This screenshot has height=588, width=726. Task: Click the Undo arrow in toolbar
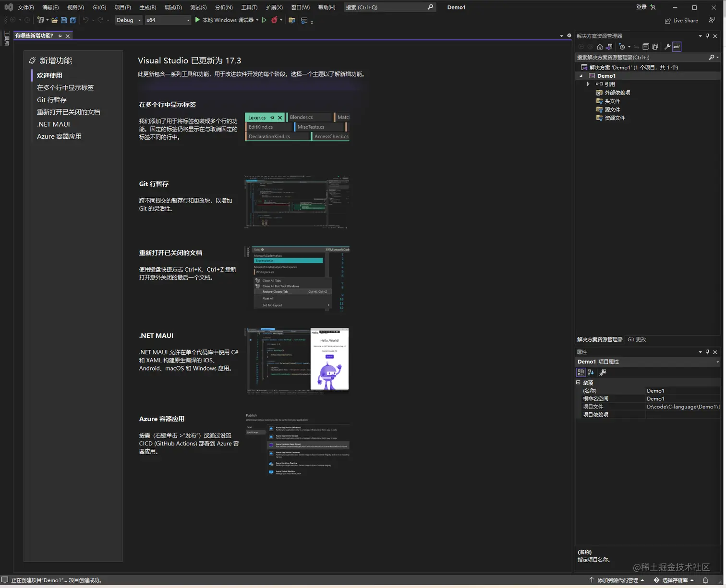coord(85,20)
